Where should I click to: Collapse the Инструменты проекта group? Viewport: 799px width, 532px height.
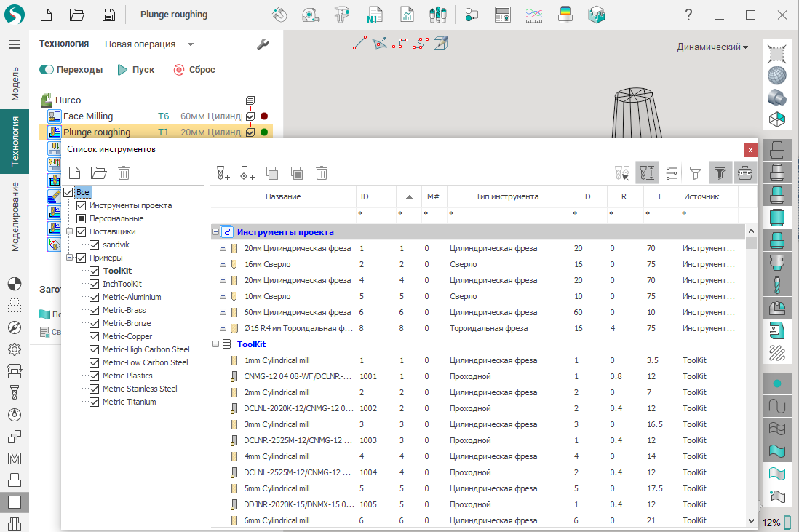click(215, 232)
